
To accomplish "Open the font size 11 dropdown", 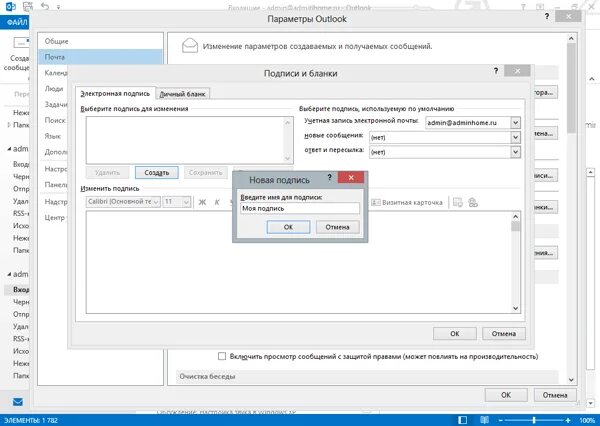I will coord(186,202).
